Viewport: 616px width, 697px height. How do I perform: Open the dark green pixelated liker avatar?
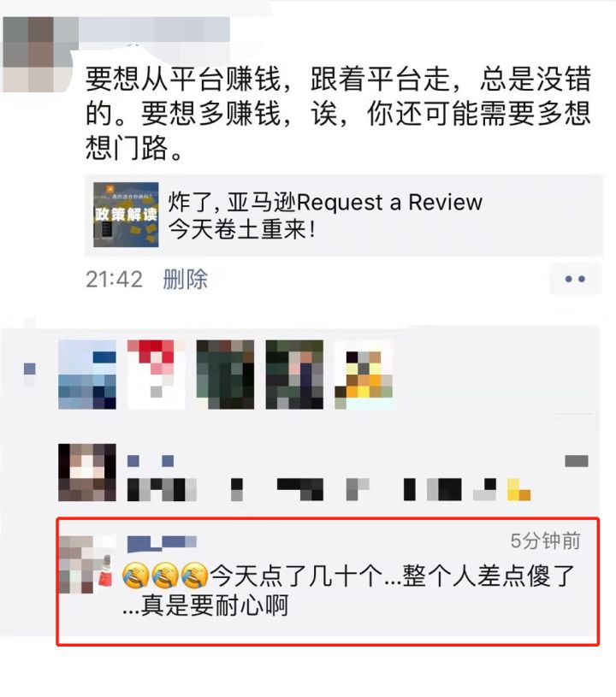[x=225, y=375]
